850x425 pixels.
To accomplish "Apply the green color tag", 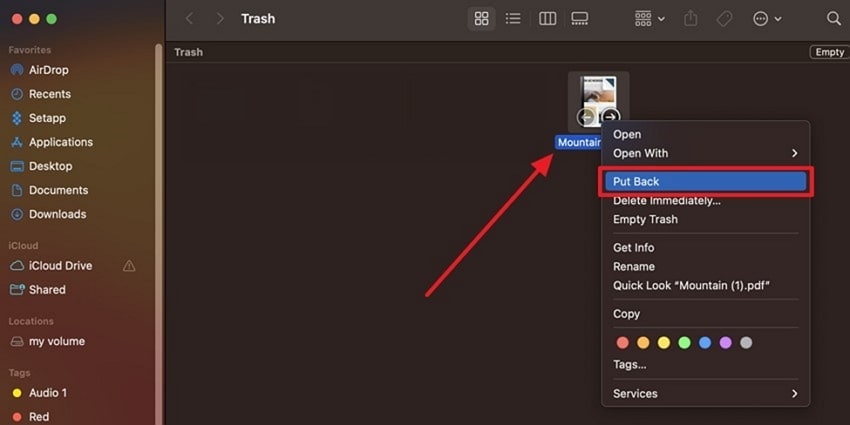I will pos(684,343).
